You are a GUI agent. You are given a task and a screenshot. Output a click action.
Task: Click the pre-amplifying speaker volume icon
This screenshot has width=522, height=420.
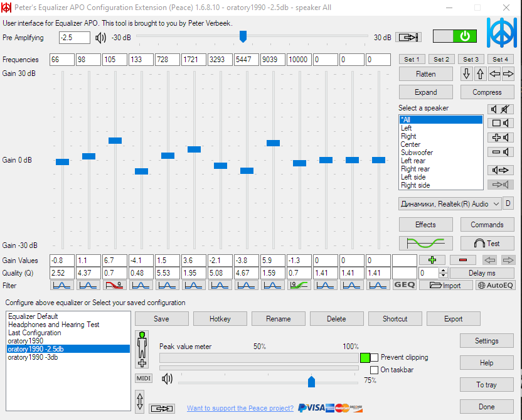pyautogui.click(x=100, y=38)
